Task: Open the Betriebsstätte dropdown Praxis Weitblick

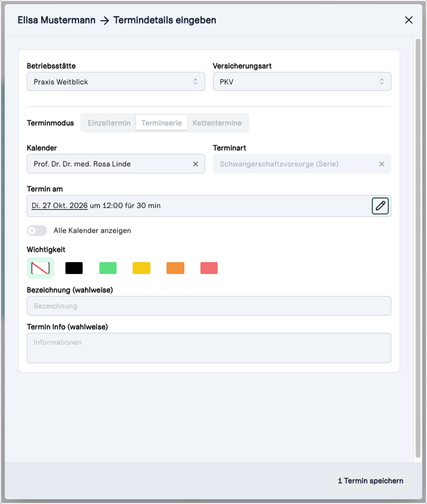Action: tap(116, 81)
